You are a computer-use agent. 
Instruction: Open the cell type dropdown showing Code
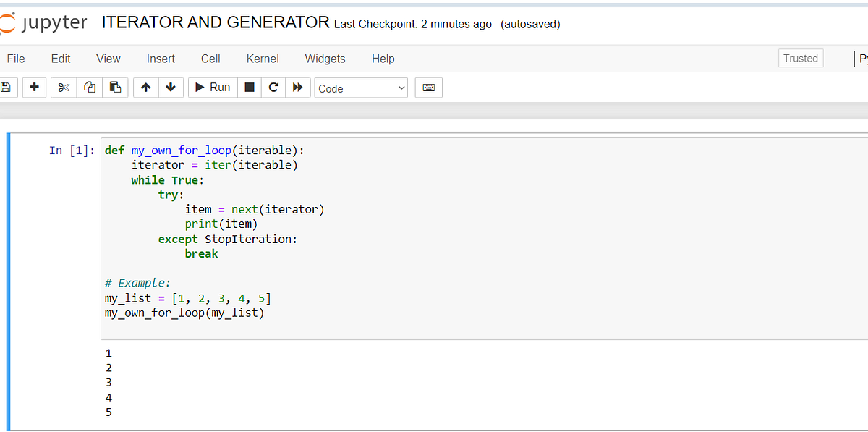359,87
